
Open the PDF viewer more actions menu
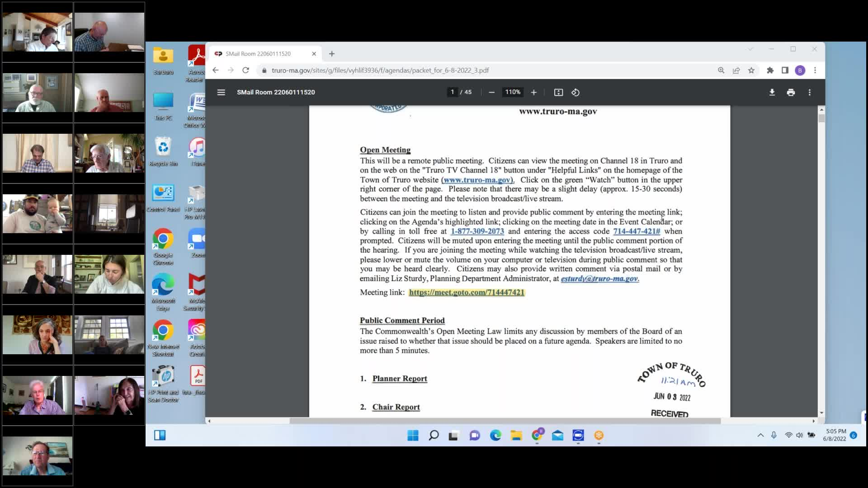[x=809, y=92]
